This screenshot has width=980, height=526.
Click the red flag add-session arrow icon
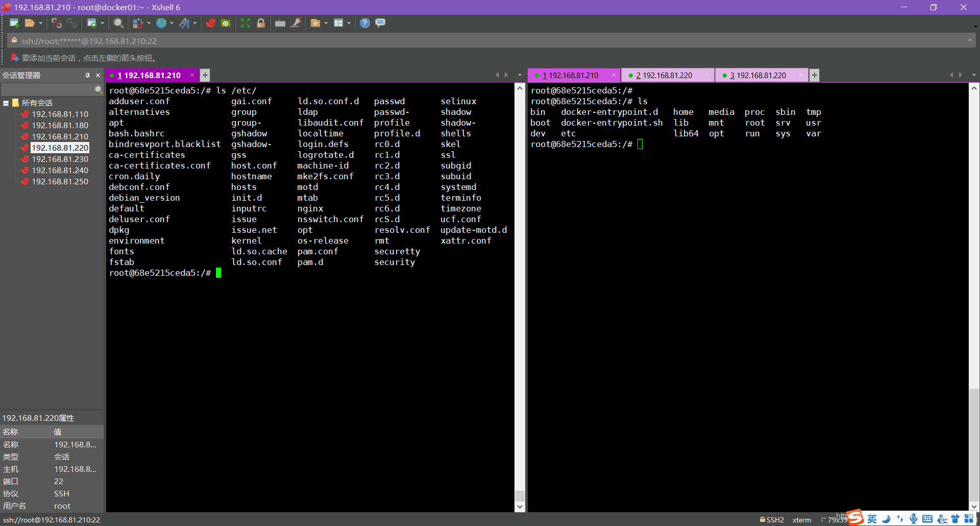coord(15,58)
